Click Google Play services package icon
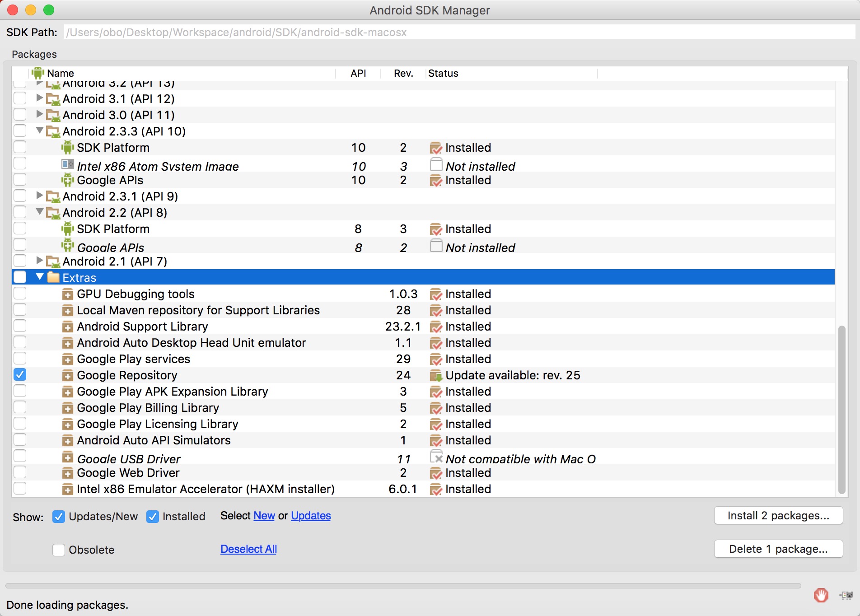860x616 pixels. pos(67,359)
